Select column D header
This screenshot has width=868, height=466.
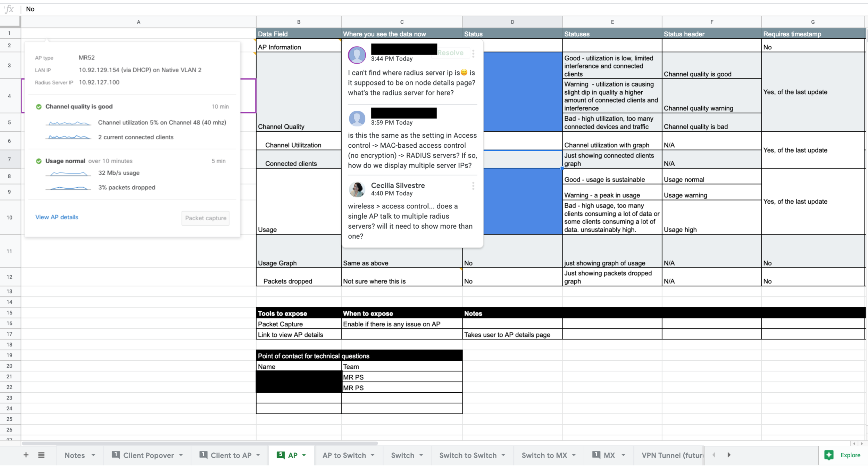(x=512, y=22)
